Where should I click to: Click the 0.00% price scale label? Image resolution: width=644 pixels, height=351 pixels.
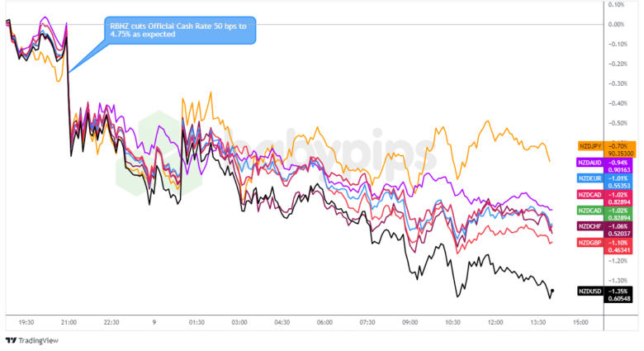point(615,24)
